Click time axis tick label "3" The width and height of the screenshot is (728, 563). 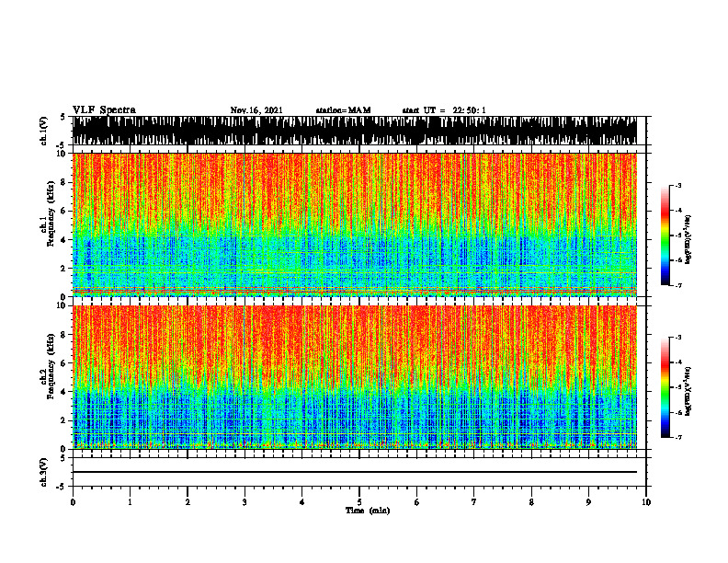coord(245,502)
